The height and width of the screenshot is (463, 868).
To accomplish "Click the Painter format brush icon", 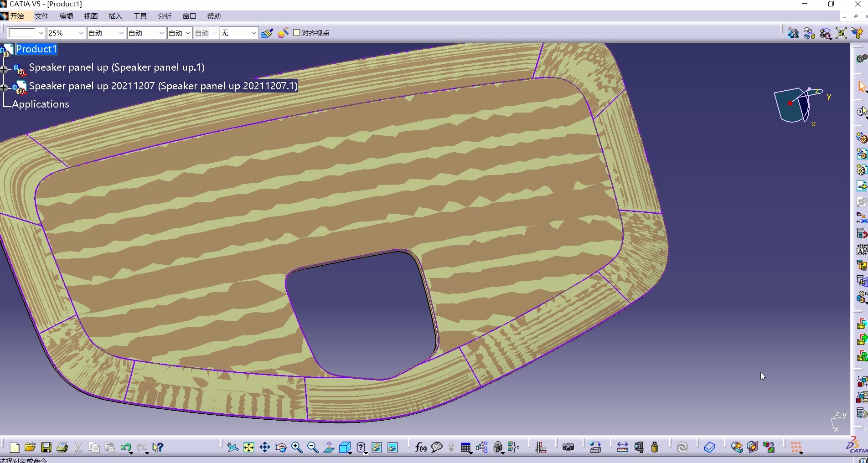I will pos(267,33).
